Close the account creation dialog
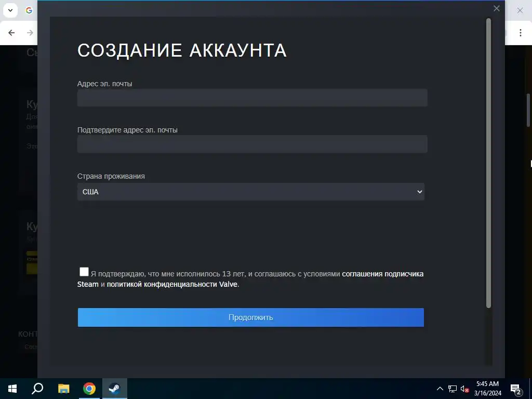The height and width of the screenshot is (399, 532). pos(496,8)
